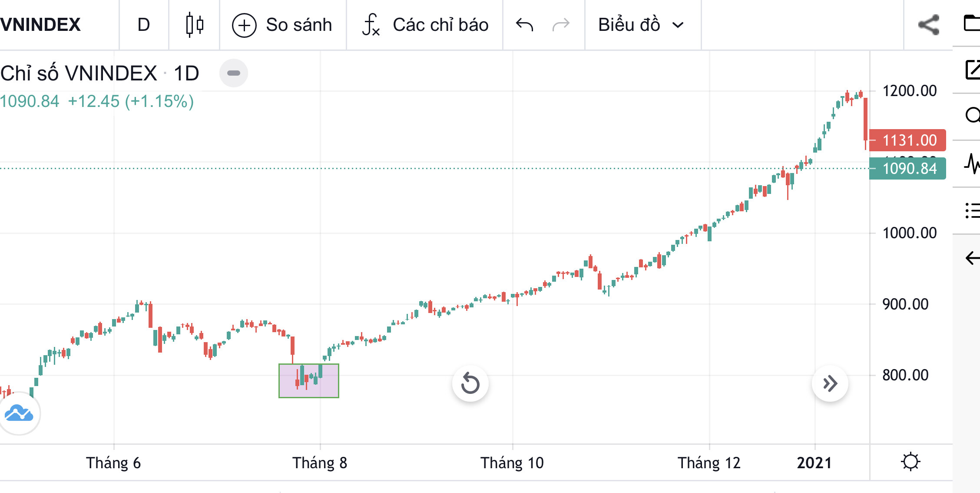Open the candlestick chart style selector
Viewport: 980px width, 493px height.
(x=194, y=25)
